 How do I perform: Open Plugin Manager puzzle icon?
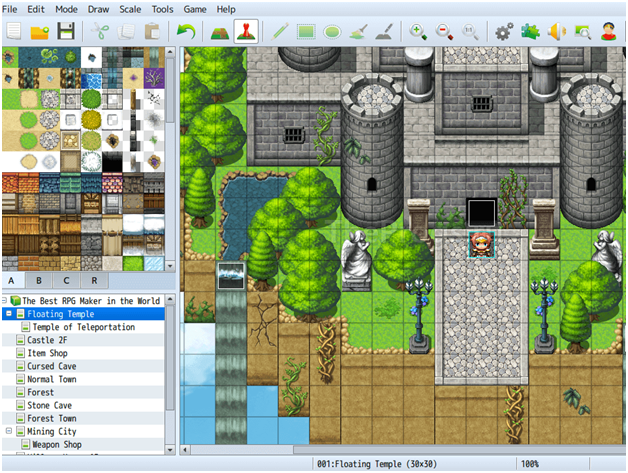pos(530,31)
